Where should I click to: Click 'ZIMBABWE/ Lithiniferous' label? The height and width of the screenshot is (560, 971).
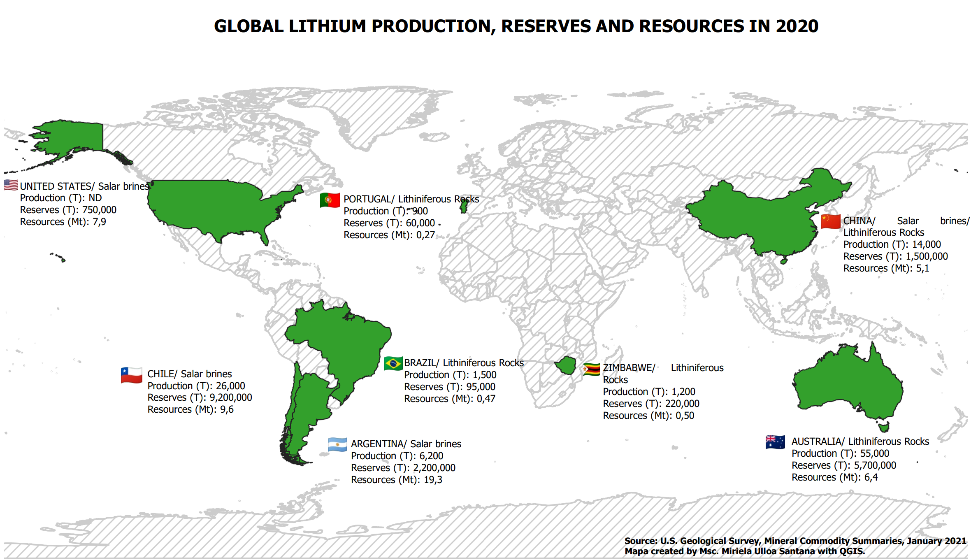(663, 368)
